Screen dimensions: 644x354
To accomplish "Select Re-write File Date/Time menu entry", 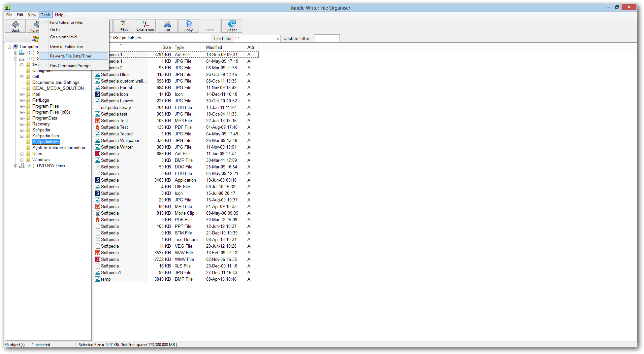I will coord(74,56).
